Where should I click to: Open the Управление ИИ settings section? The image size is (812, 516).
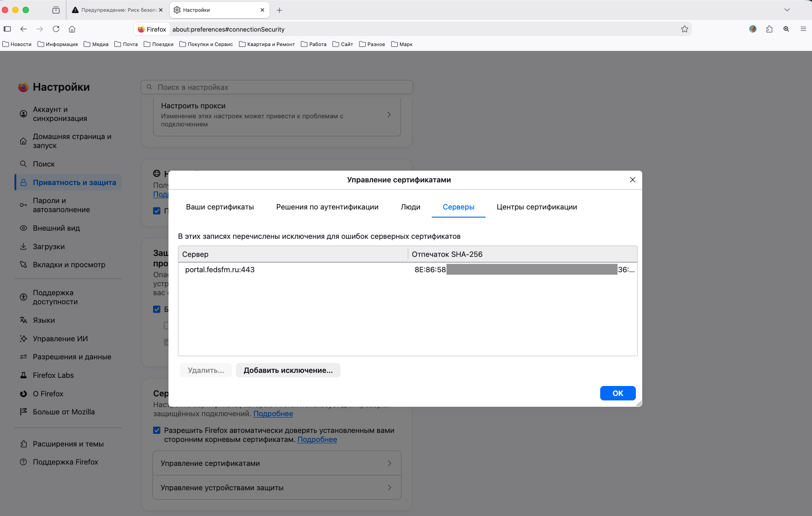pos(68,339)
